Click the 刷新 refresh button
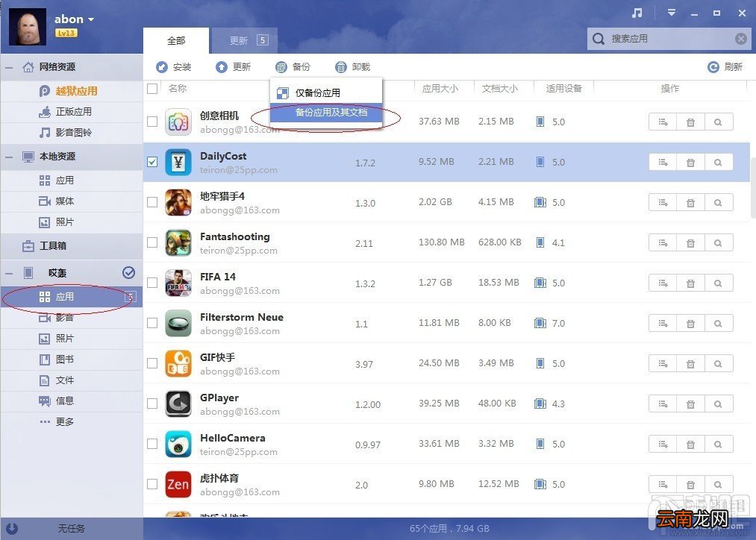This screenshot has width=756, height=540. point(725,67)
